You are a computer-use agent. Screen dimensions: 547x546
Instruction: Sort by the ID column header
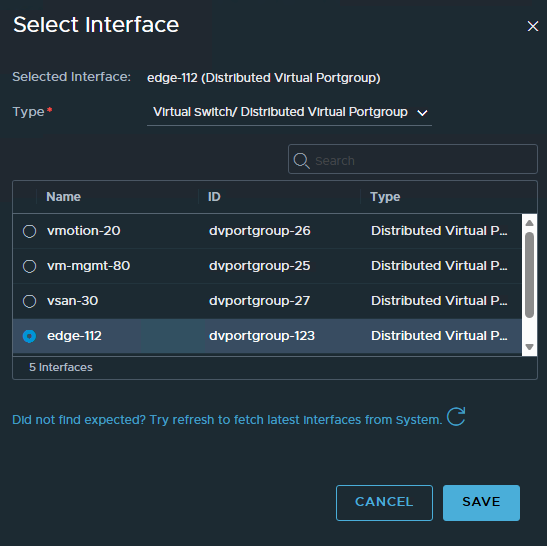tap(214, 197)
